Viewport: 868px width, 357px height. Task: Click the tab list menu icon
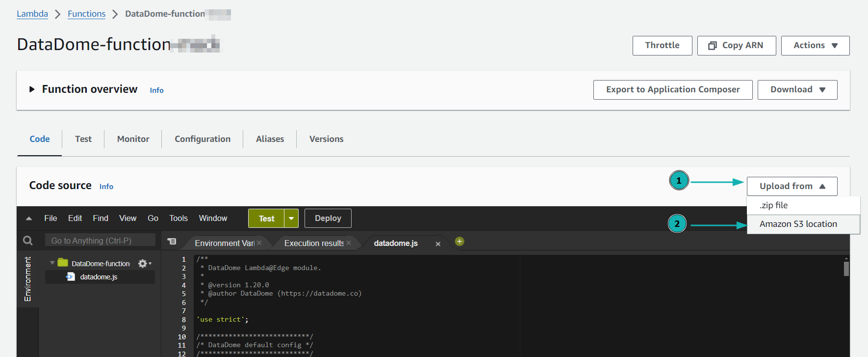pyautogui.click(x=172, y=242)
